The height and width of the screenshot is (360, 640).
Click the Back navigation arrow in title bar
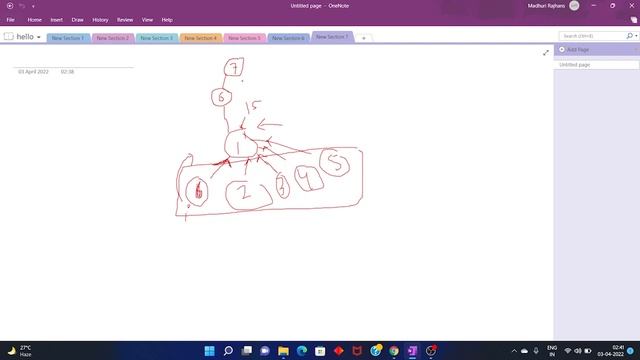[10, 6]
